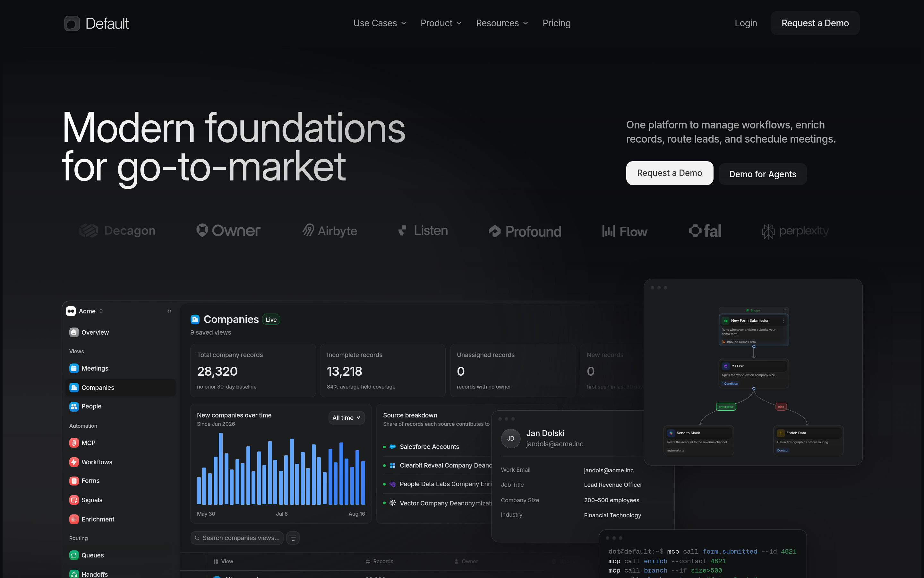Expand the Product dropdown
The width and height of the screenshot is (924, 578).
tap(441, 23)
